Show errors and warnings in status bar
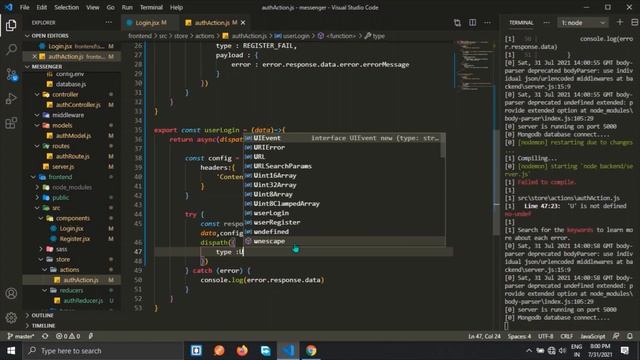The image size is (640, 360). coord(68,336)
